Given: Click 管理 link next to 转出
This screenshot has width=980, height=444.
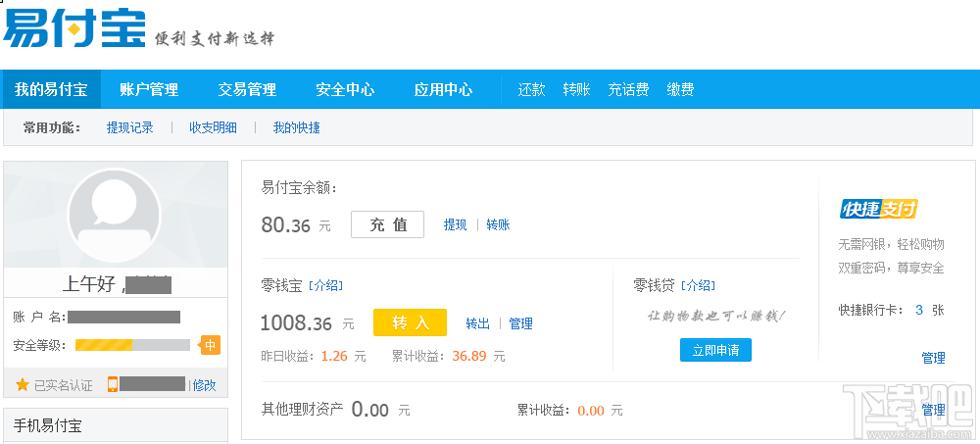Looking at the screenshot, I should pos(520,323).
